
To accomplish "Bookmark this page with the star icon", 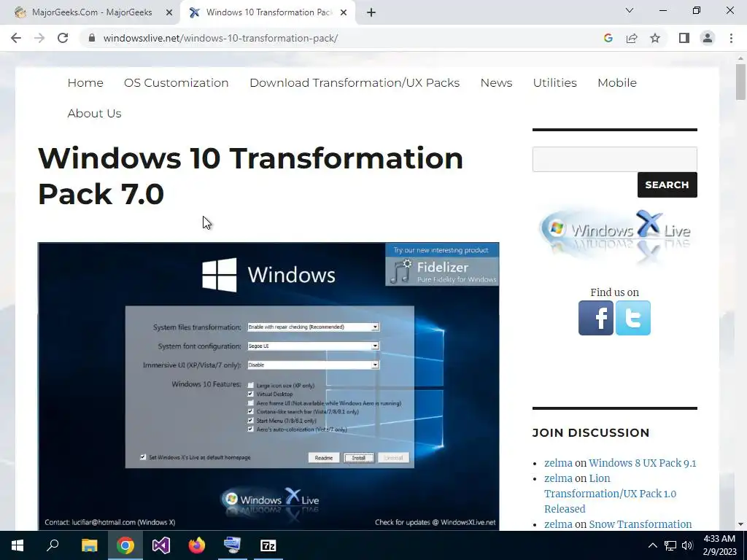I will click(x=655, y=38).
